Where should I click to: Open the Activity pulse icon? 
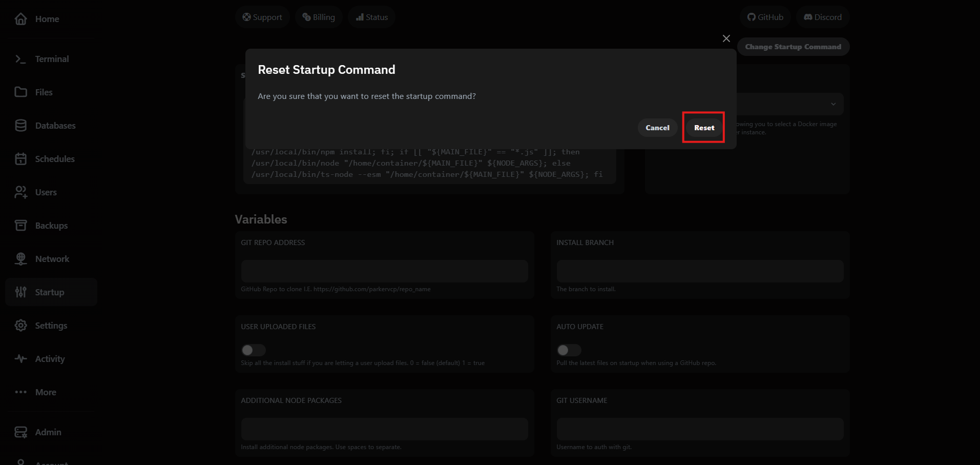coord(20,358)
